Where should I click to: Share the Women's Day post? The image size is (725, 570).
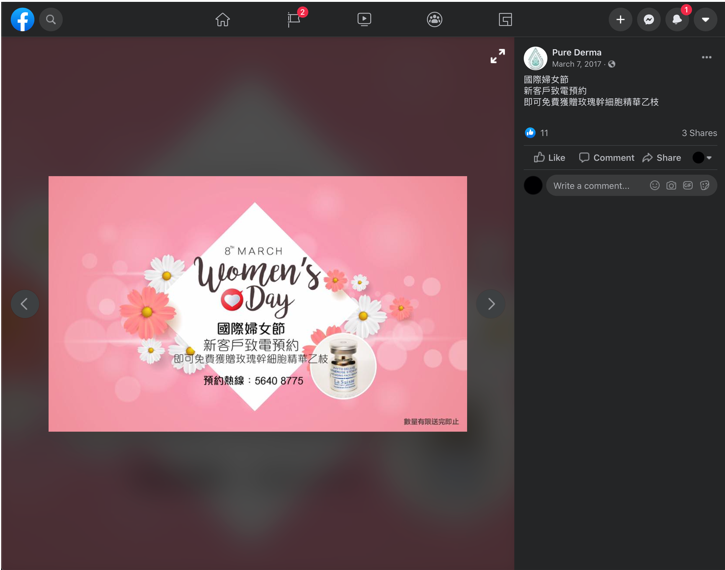pyautogui.click(x=662, y=158)
